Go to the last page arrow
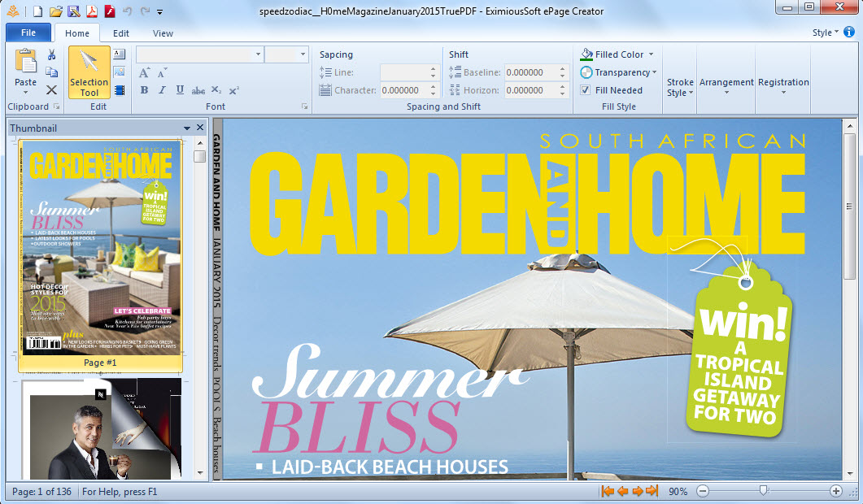863x504 pixels. (x=652, y=491)
